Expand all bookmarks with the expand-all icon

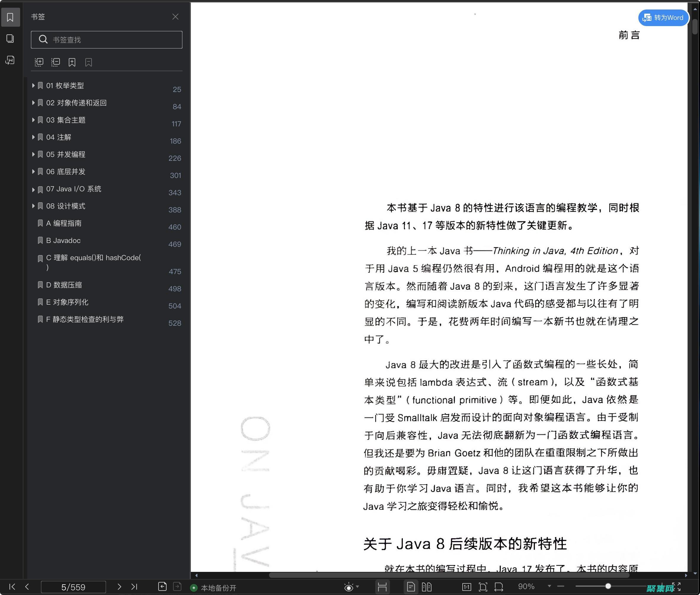(x=39, y=62)
